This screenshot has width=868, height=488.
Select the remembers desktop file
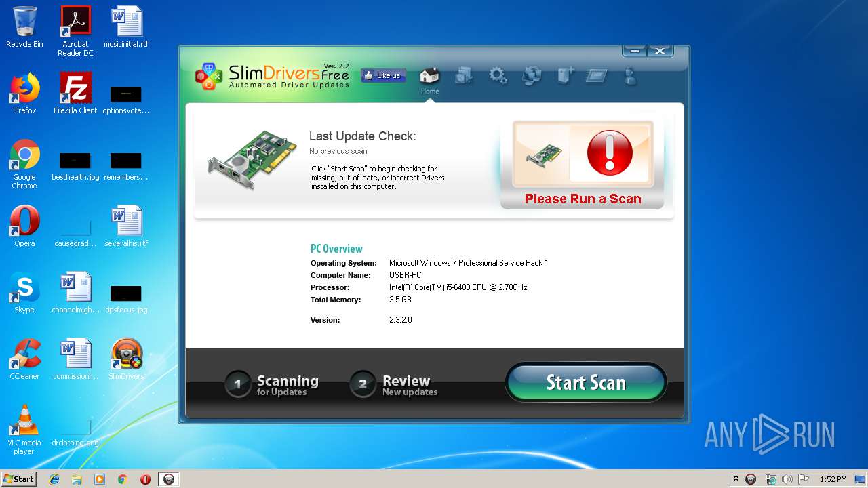point(126,165)
